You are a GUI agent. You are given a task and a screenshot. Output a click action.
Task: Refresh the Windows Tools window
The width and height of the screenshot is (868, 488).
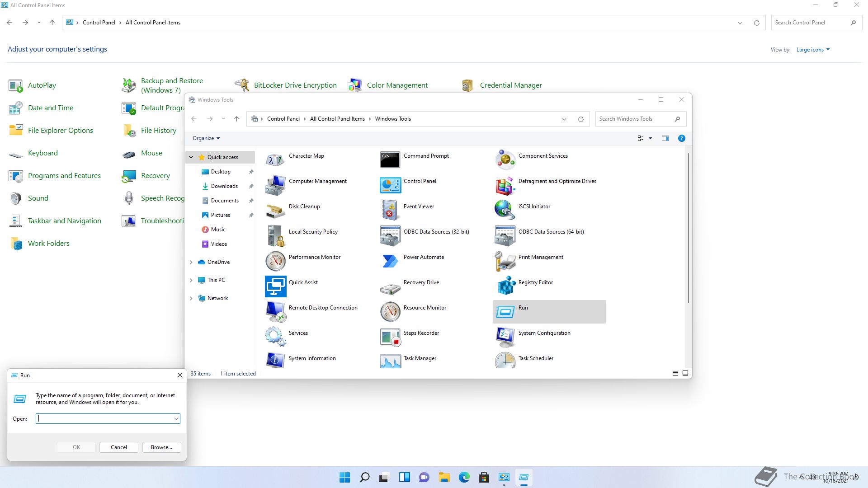pos(581,119)
